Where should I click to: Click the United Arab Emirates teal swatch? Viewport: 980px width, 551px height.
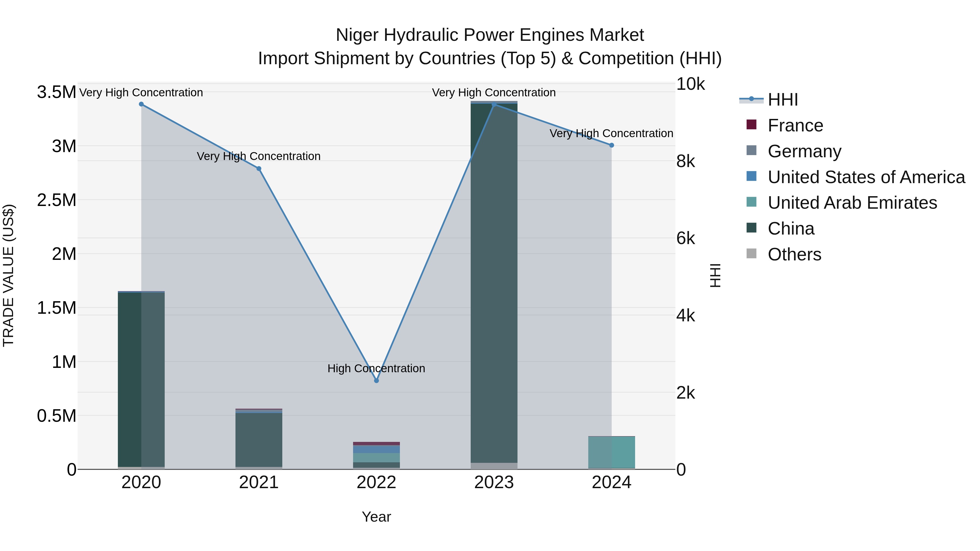[x=751, y=202]
